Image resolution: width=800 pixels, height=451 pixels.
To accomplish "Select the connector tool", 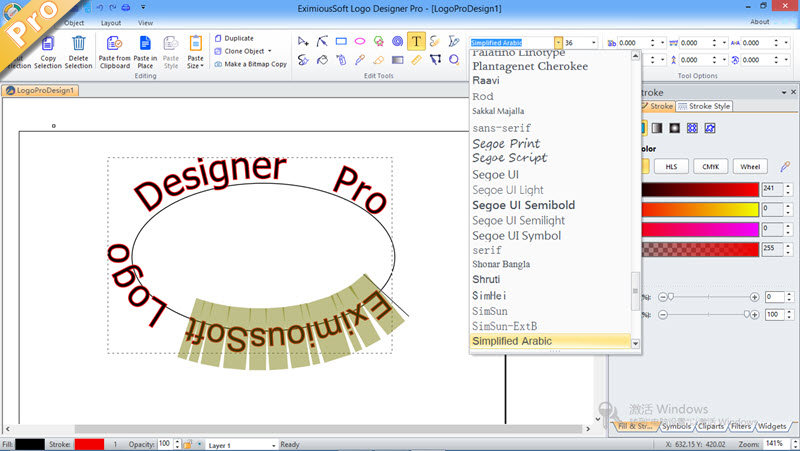I will [435, 60].
